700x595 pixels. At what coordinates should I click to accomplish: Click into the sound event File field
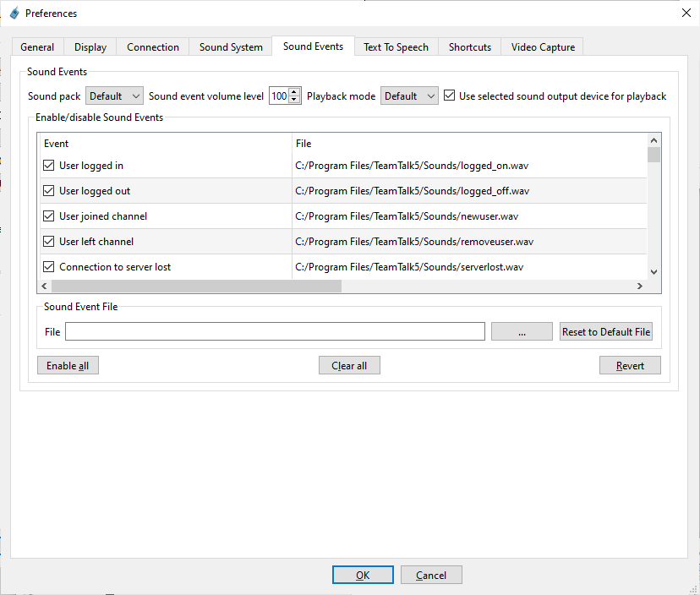tap(275, 332)
